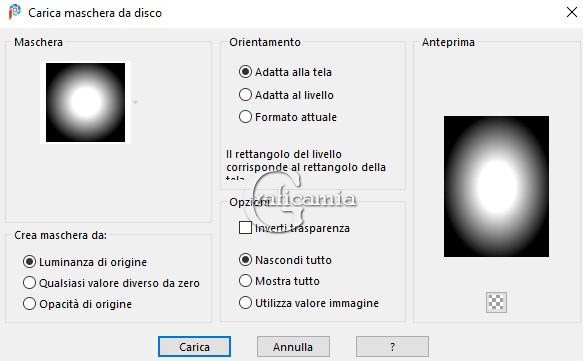Select Utilizza valore immagine option
583x361 pixels.
[x=309, y=303]
